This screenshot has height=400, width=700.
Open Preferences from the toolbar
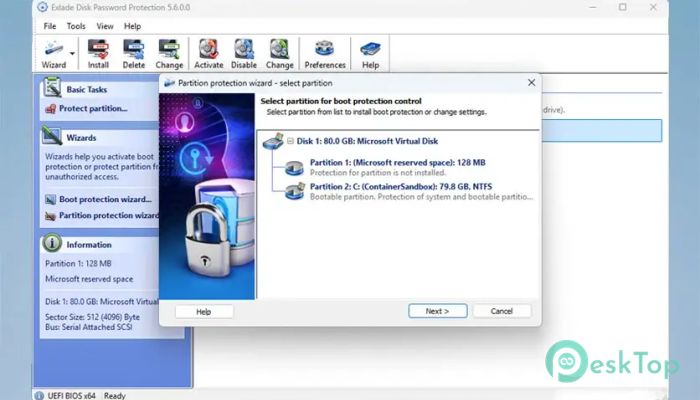click(x=325, y=54)
